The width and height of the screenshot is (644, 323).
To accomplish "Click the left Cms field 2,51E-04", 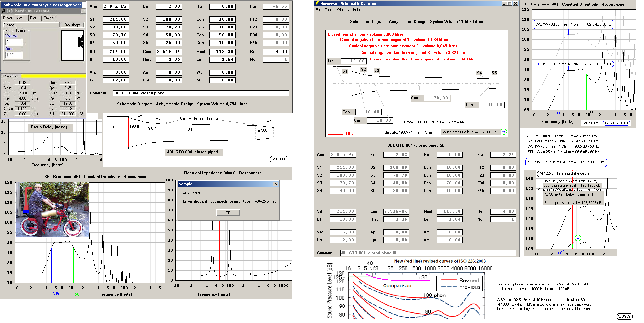I will click(169, 52).
